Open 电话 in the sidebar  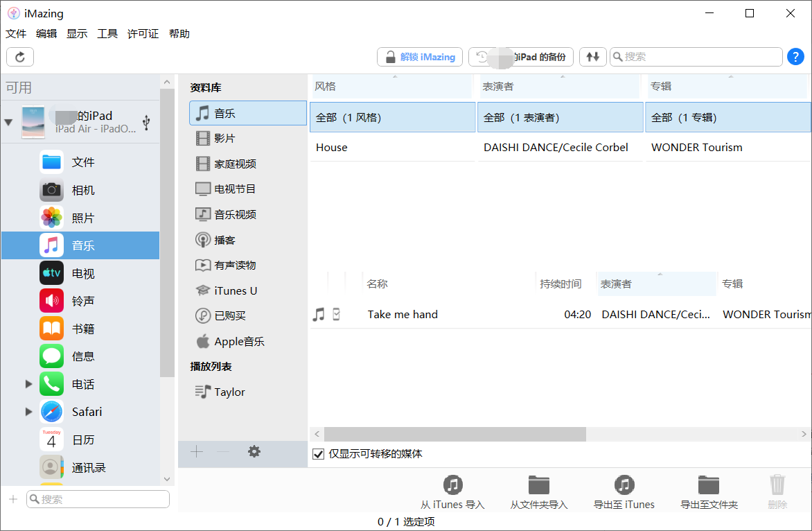[x=81, y=384]
